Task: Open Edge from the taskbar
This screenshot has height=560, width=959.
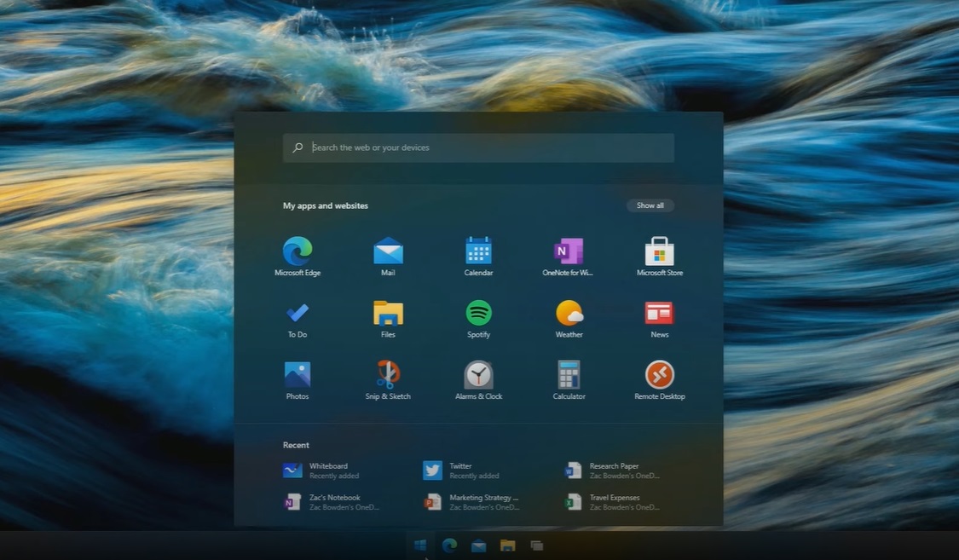Action: (x=449, y=546)
